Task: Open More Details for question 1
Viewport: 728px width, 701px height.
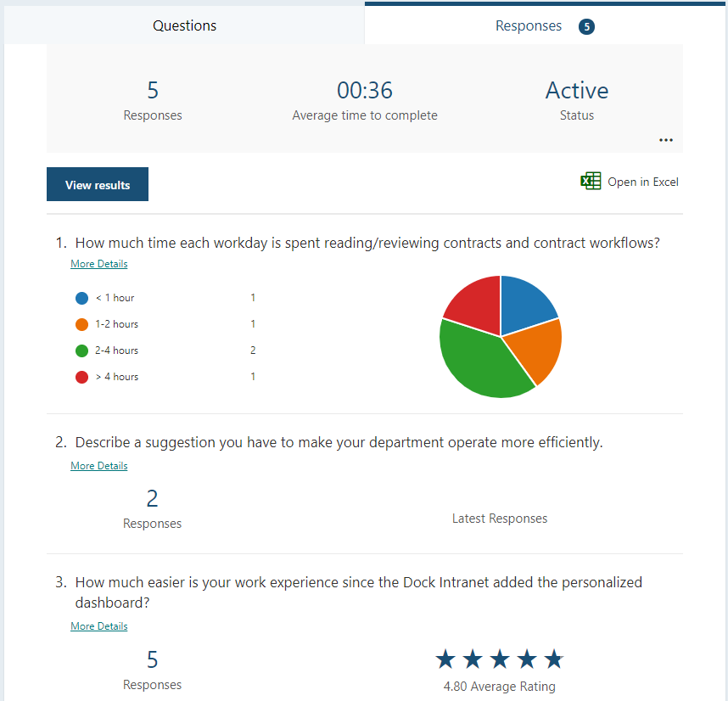Action: 98,263
